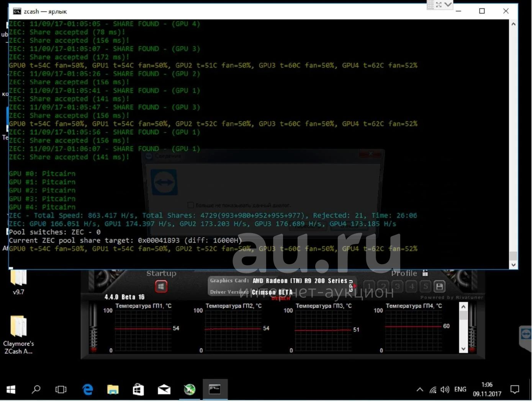Open the clock showing 1:06 09.11.2017
This screenshot has height=402, width=532.
tap(487, 389)
